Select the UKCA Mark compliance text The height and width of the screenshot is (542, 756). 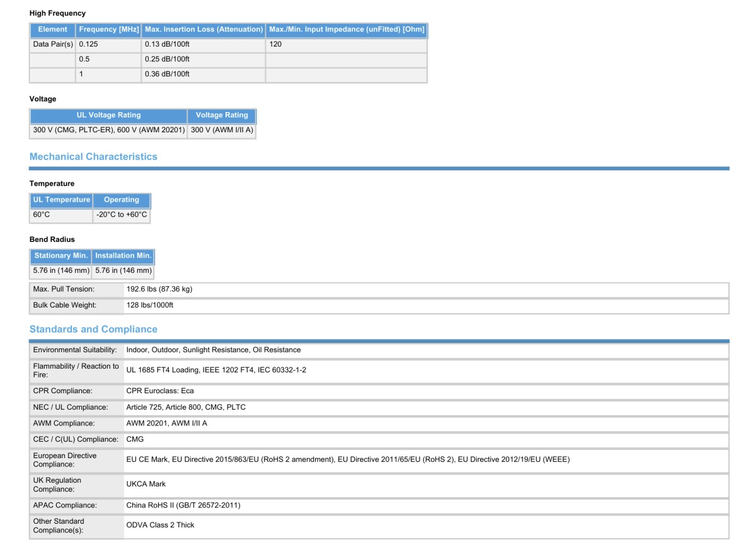click(146, 484)
